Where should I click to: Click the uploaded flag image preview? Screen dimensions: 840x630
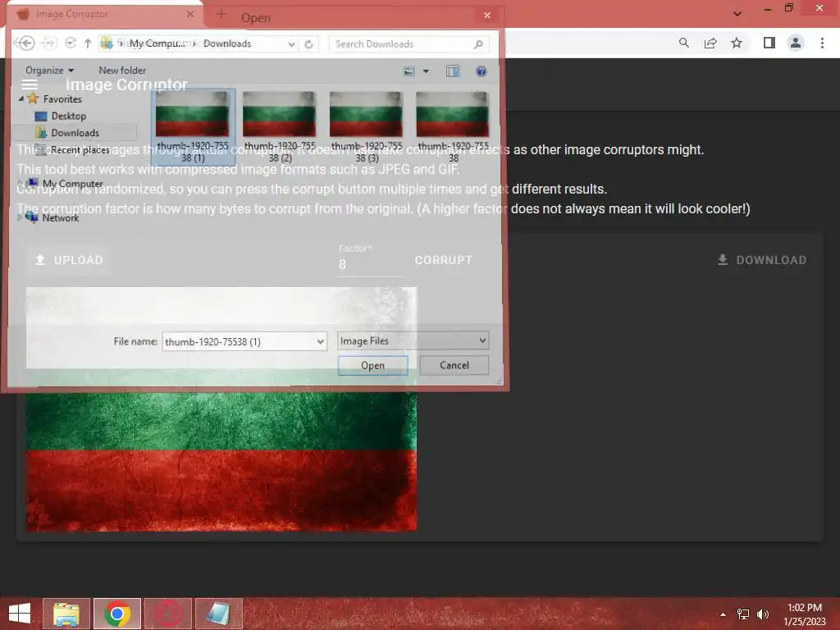[x=221, y=409]
